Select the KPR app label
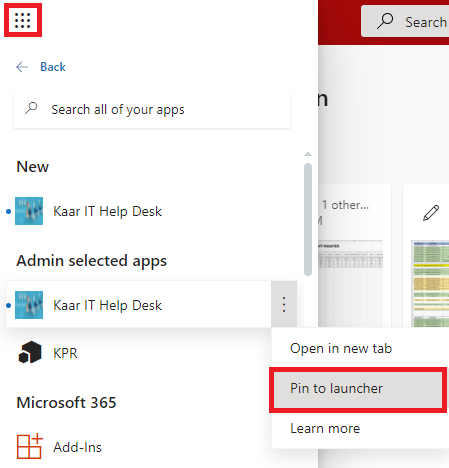Screen dimensions: 449x468 [65, 353]
